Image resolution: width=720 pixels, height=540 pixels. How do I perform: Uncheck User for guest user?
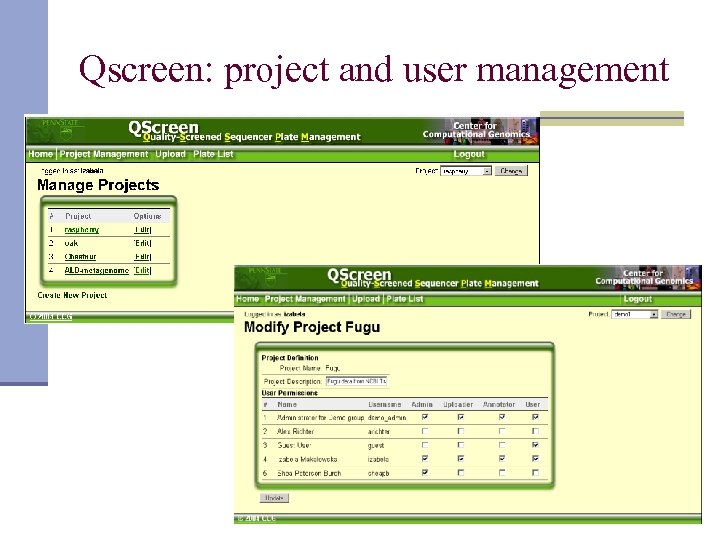coord(535,445)
